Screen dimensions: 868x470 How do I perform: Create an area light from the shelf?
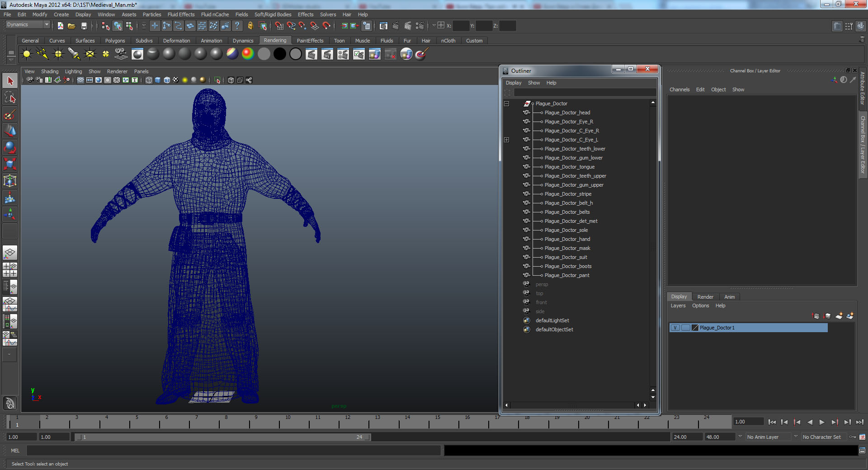click(x=90, y=54)
